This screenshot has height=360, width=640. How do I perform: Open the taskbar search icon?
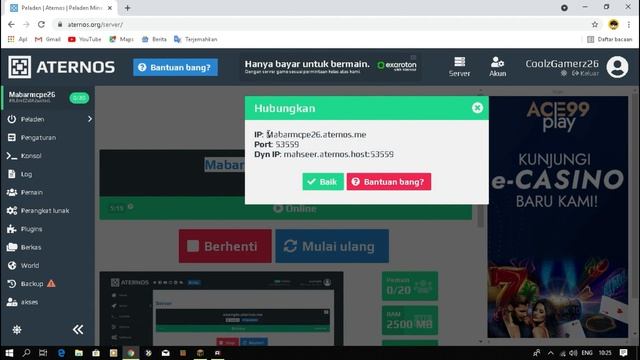(x=27, y=353)
